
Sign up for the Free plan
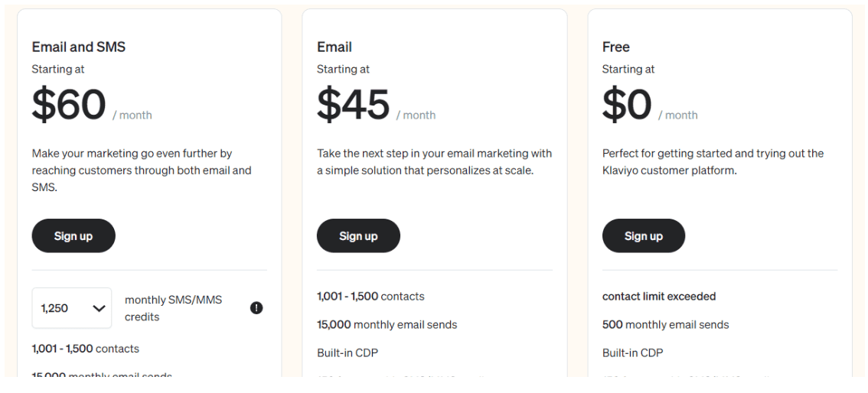(x=644, y=236)
